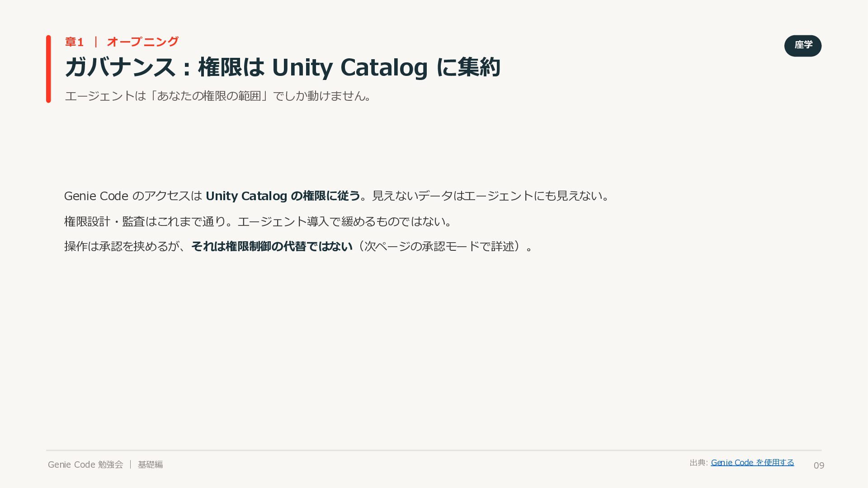868x488 pixels.
Task: Click the 章1 chapter label
Action: coord(74,42)
